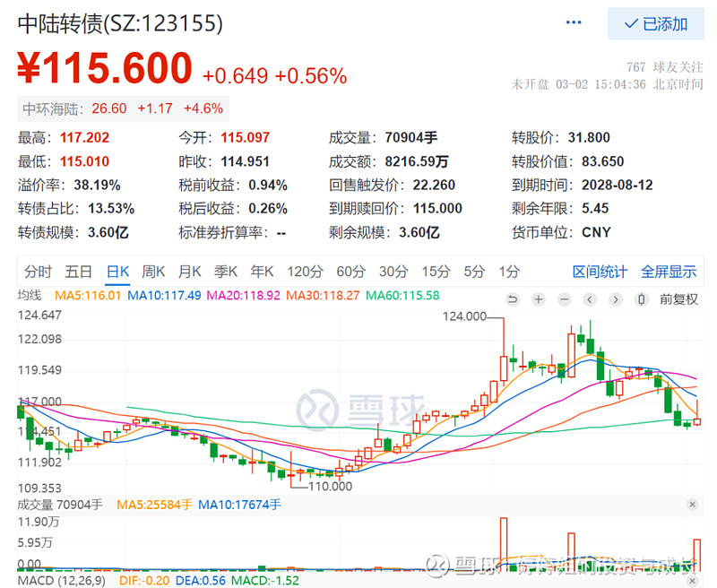
Task: Click the MA30:118.27 moving average label
Action: pyautogui.click(x=323, y=296)
